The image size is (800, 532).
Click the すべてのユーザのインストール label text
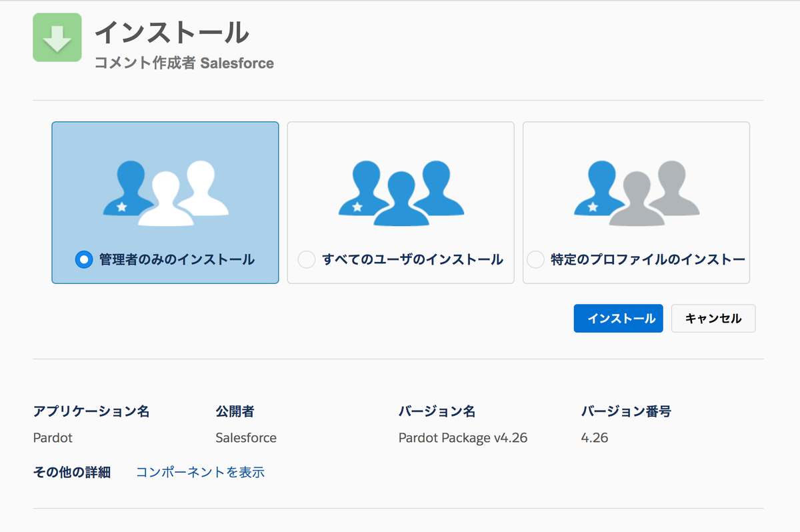(x=413, y=259)
